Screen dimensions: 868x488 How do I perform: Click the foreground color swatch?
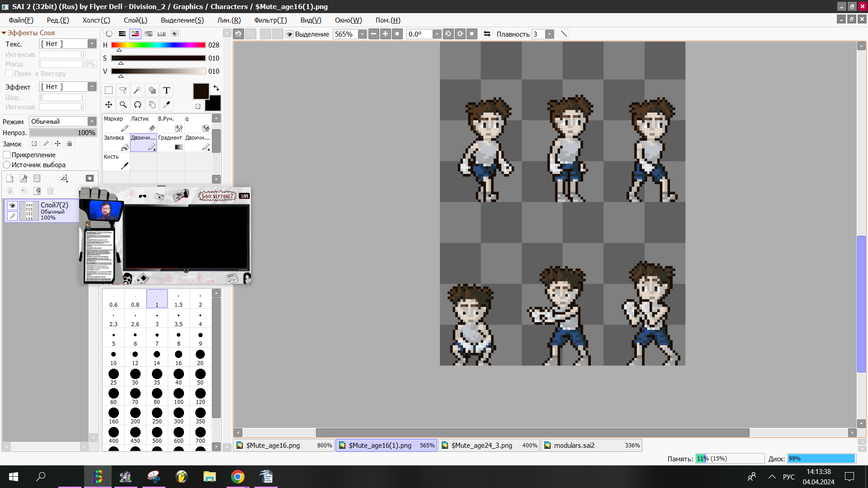click(201, 91)
